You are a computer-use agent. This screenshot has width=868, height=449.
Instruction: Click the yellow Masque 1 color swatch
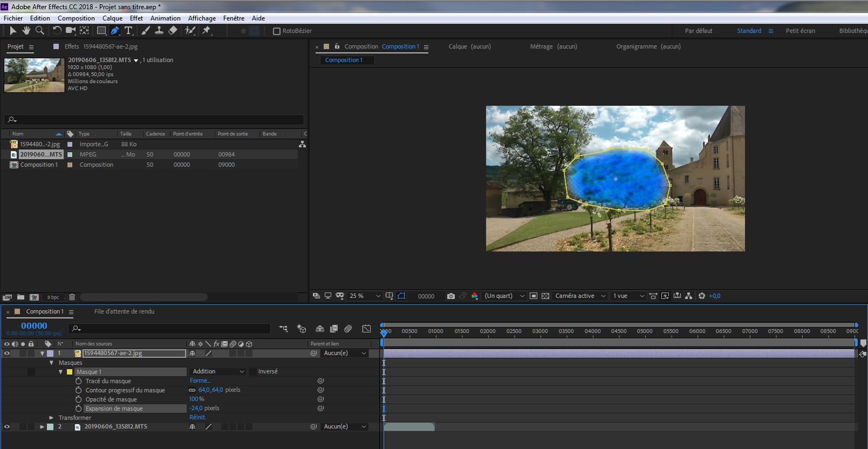70,372
